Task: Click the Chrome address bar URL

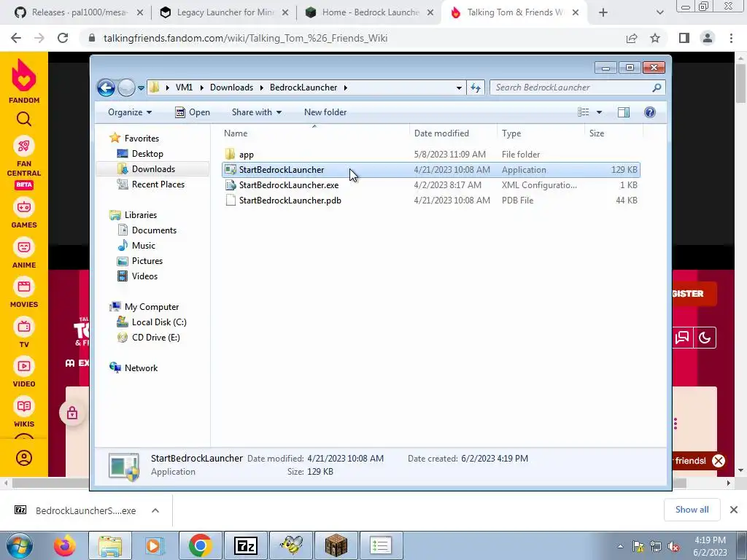Action: coord(245,38)
